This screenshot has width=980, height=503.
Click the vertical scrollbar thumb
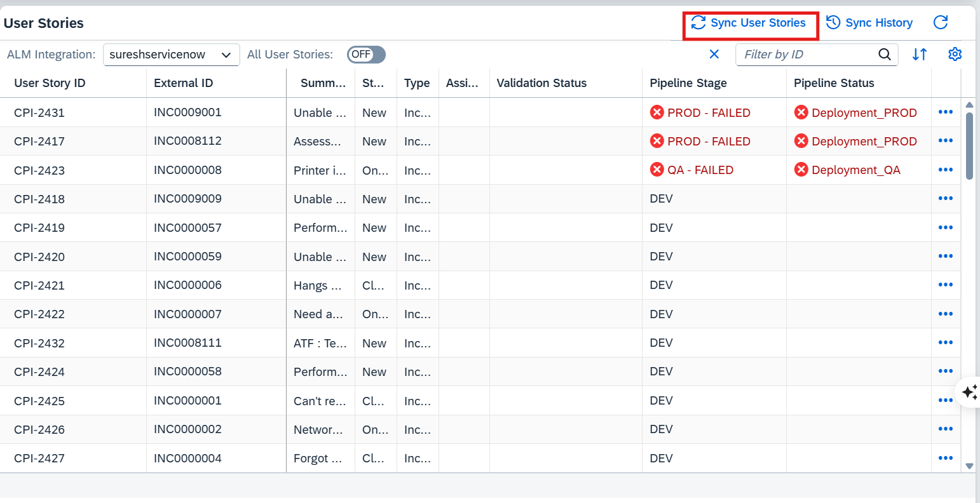click(x=969, y=146)
